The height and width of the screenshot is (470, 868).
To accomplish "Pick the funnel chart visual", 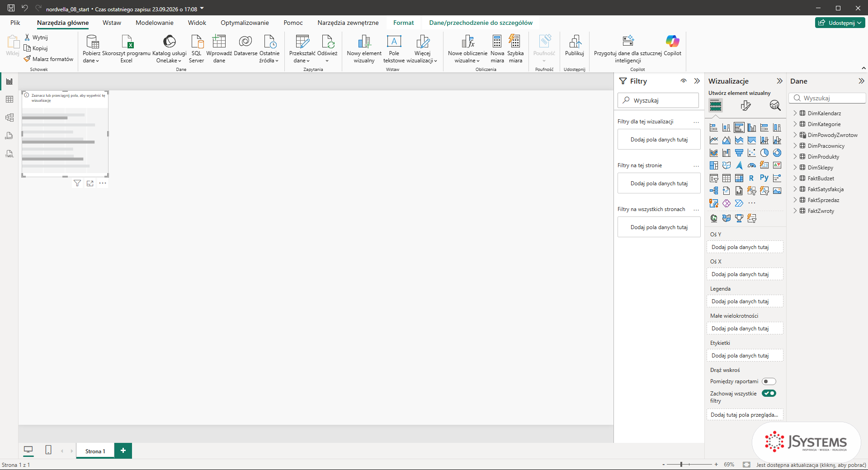I will [x=739, y=153].
